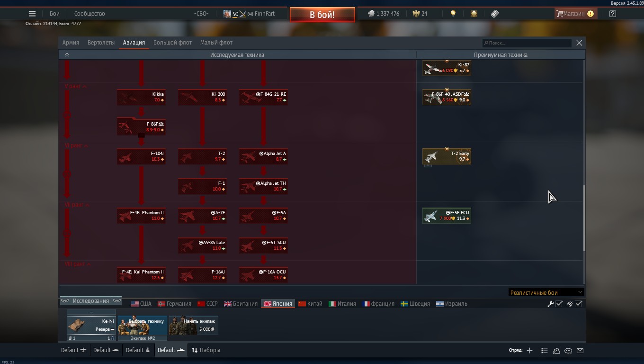
Task: Open the mail envelope icon
Action: 580,351
